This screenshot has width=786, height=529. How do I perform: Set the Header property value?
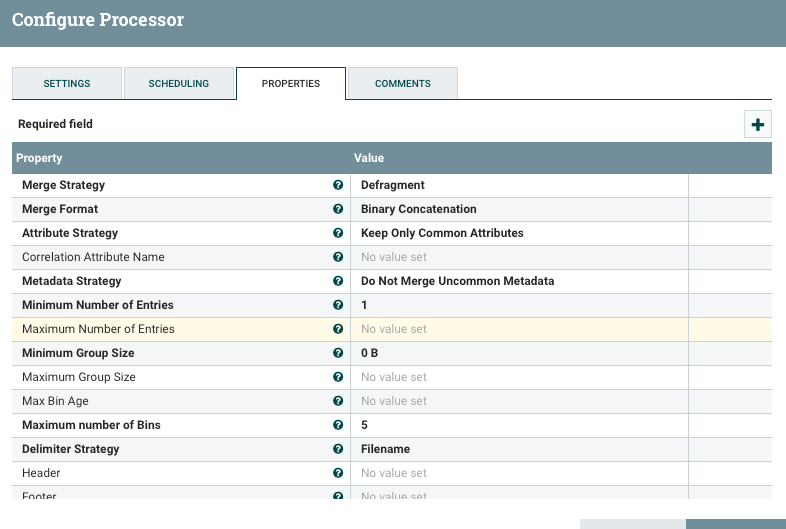point(519,473)
